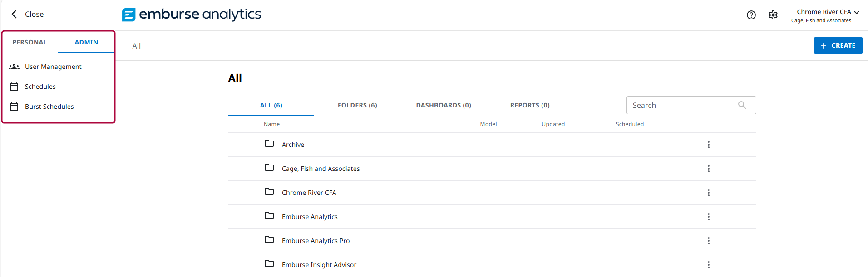868x277 pixels.
Task: Sort by the Model column header
Action: 488,124
